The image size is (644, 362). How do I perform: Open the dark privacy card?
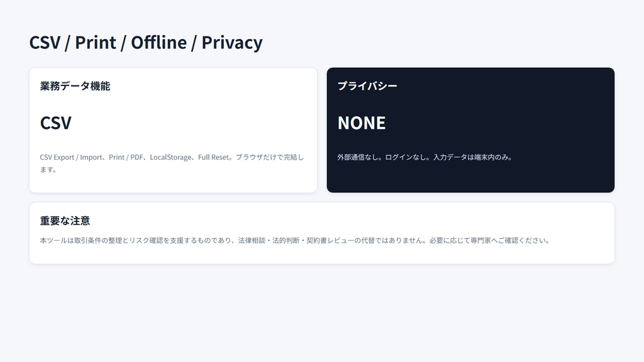(470, 130)
